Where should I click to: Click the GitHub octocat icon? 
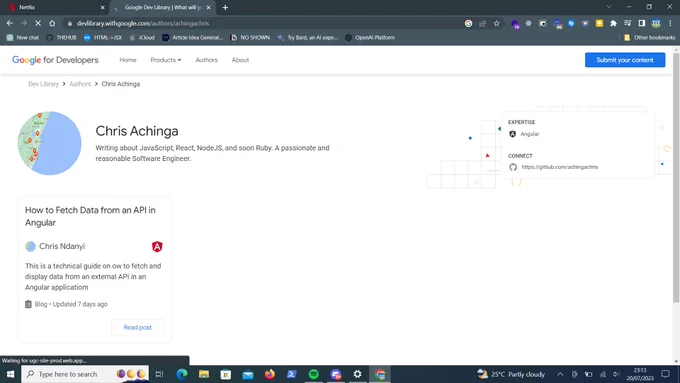[x=513, y=167]
